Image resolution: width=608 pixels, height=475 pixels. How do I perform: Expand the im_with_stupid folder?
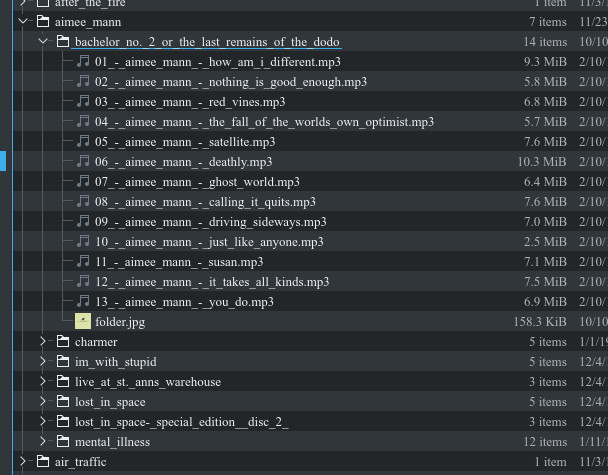pyautogui.click(x=43, y=361)
